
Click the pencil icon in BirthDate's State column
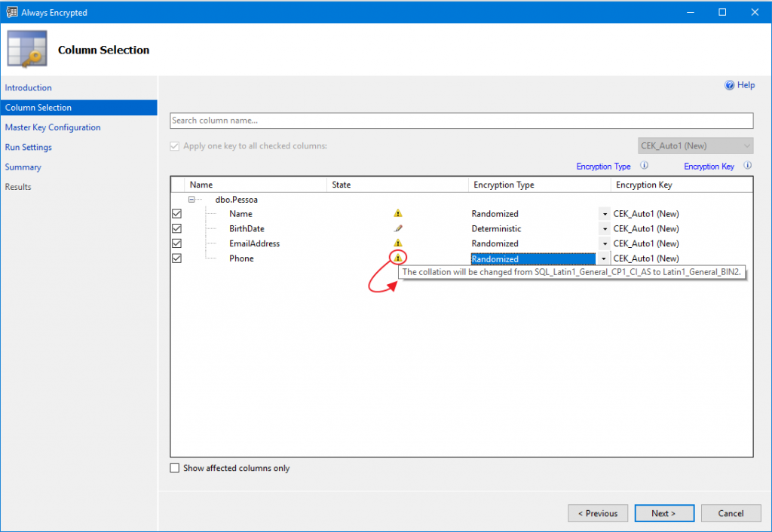pyautogui.click(x=397, y=228)
